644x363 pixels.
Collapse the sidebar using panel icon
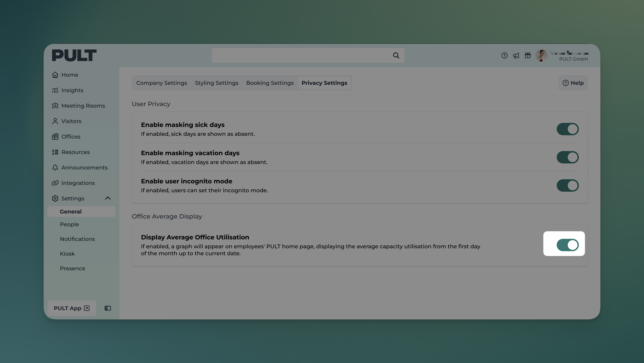[107, 308]
